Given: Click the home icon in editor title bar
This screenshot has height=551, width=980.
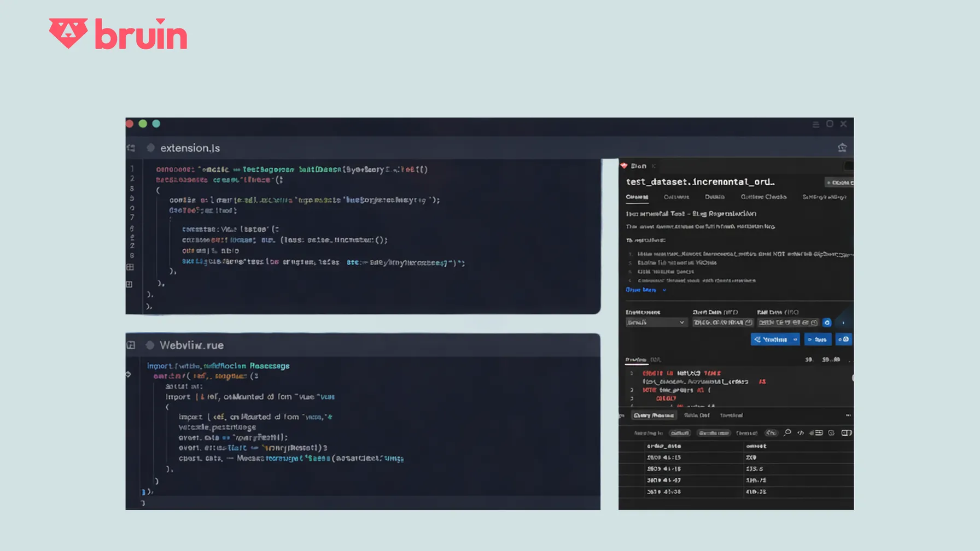Looking at the screenshot, I should coord(842,148).
